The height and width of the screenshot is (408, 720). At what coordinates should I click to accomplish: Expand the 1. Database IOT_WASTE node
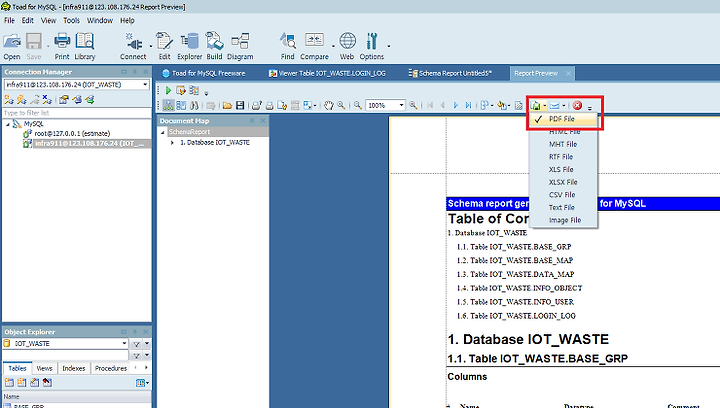tap(172, 143)
